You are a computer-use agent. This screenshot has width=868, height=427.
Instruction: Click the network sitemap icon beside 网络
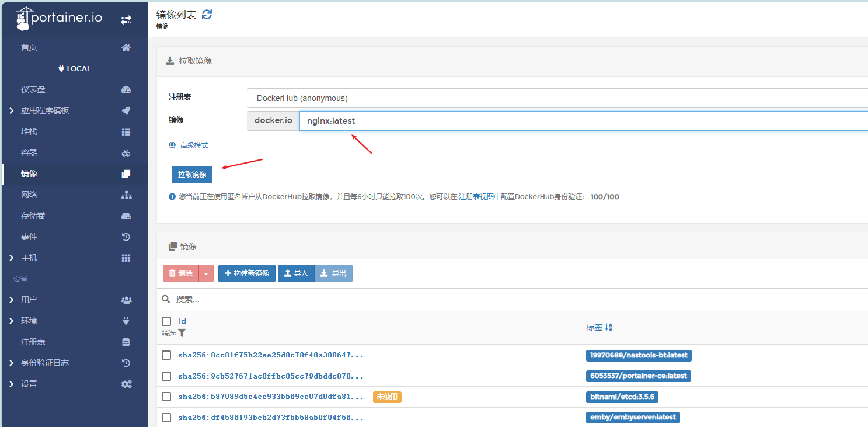[x=126, y=195]
